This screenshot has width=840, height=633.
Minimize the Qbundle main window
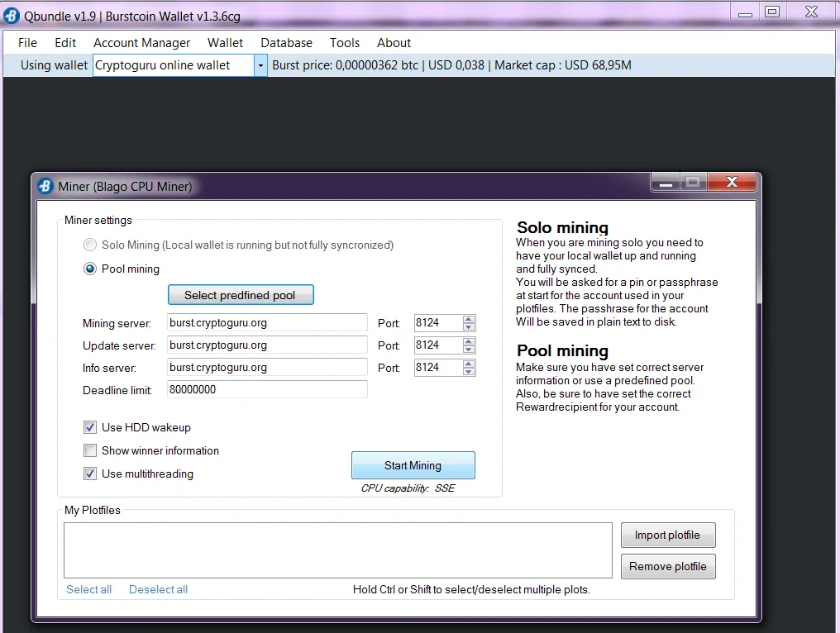[x=745, y=12]
